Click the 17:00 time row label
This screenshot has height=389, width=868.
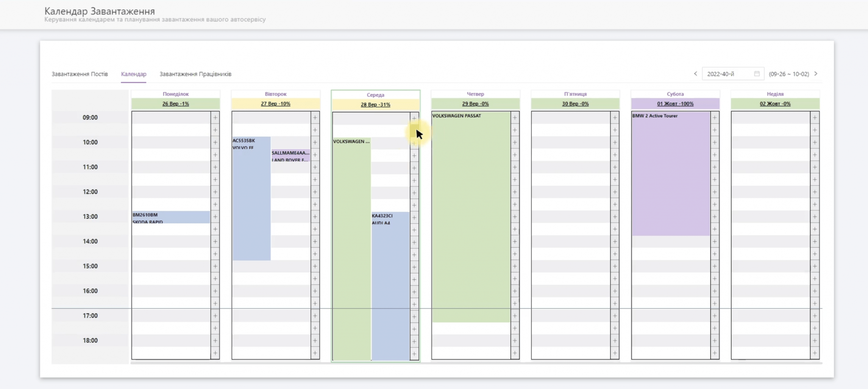coord(90,316)
